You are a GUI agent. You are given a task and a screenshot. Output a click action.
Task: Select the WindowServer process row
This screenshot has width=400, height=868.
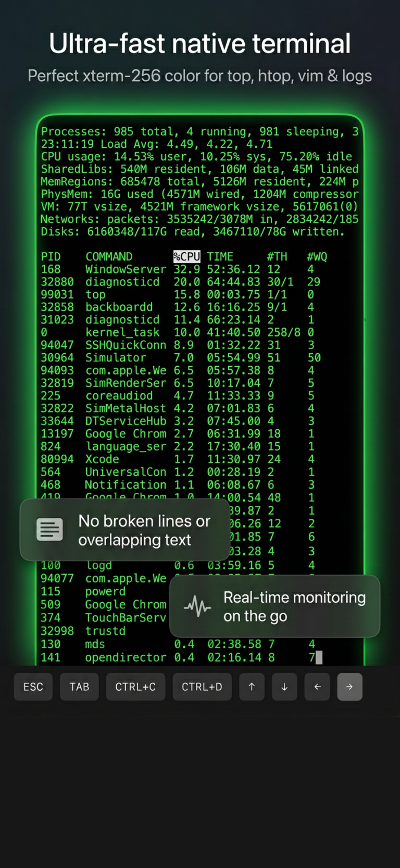click(178, 269)
